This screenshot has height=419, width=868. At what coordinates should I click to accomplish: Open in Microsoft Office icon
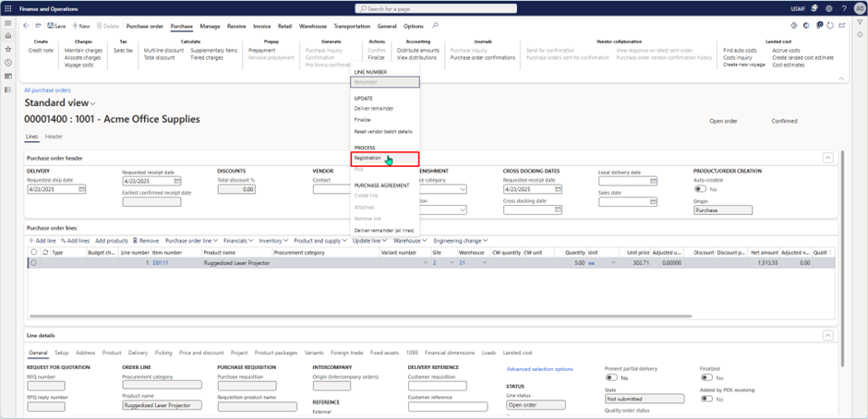click(805, 26)
